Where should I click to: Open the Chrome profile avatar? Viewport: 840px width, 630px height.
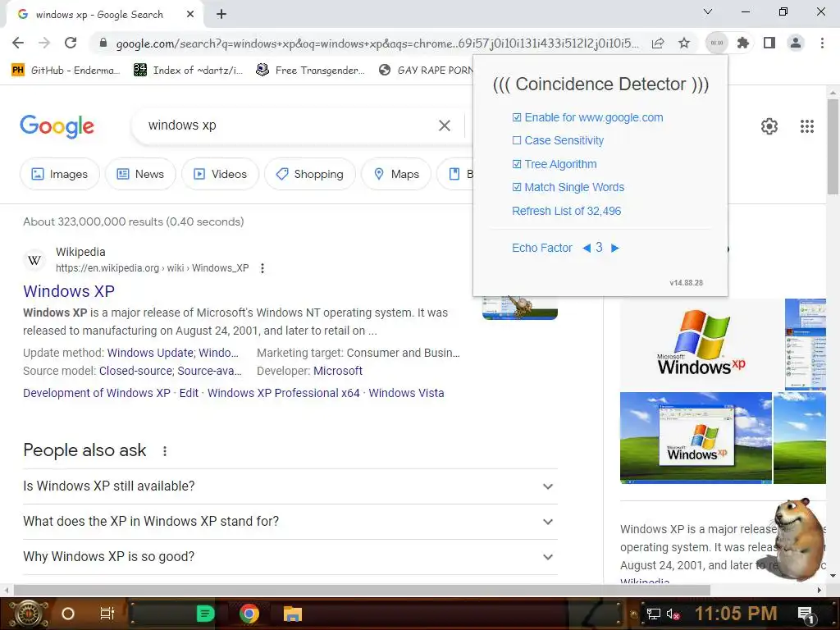coord(796,43)
